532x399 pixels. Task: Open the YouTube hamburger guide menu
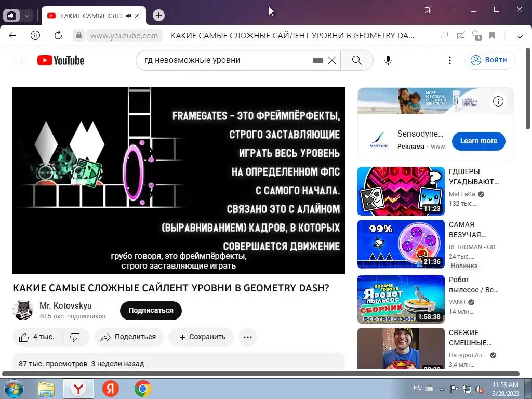click(19, 60)
